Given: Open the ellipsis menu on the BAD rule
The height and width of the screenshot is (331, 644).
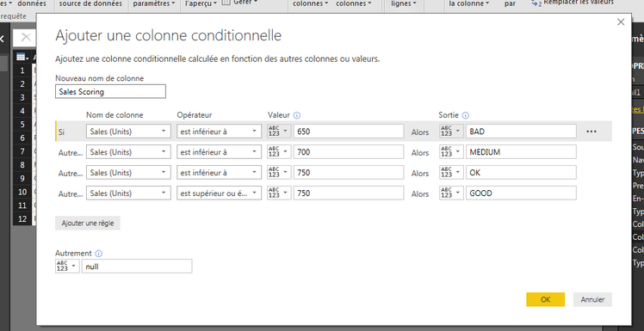Looking at the screenshot, I should (591, 132).
